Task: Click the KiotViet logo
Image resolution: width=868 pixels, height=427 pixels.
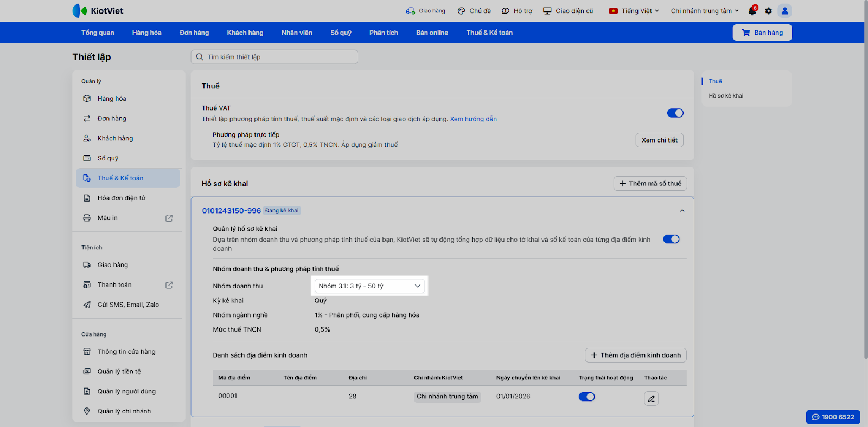Action: (x=98, y=11)
